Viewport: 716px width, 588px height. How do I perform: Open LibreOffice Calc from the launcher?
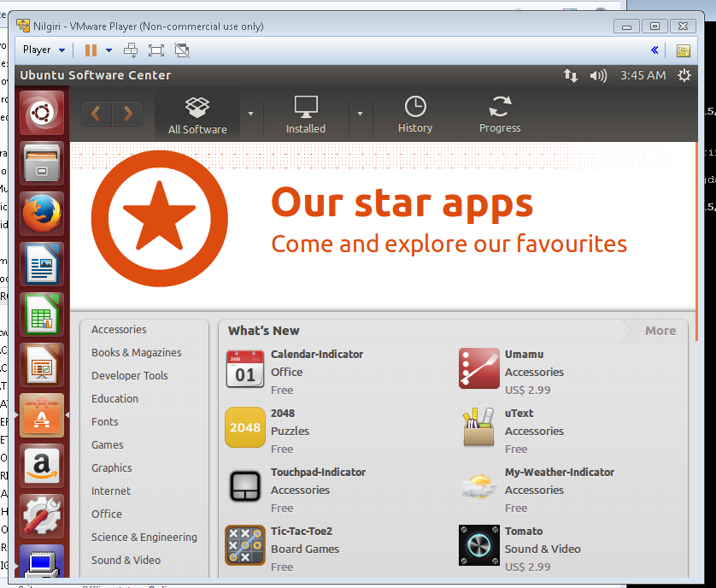(x=42, y=315)
